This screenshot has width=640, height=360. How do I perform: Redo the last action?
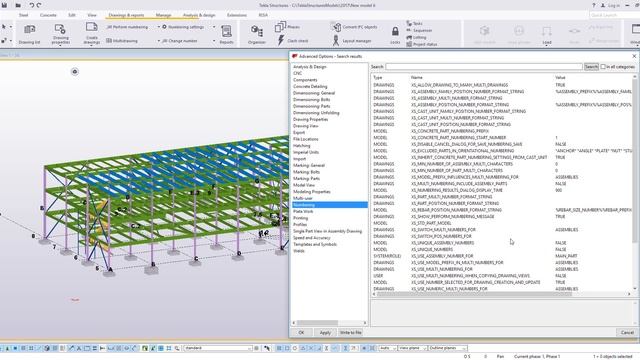click(x=39, y=5)
